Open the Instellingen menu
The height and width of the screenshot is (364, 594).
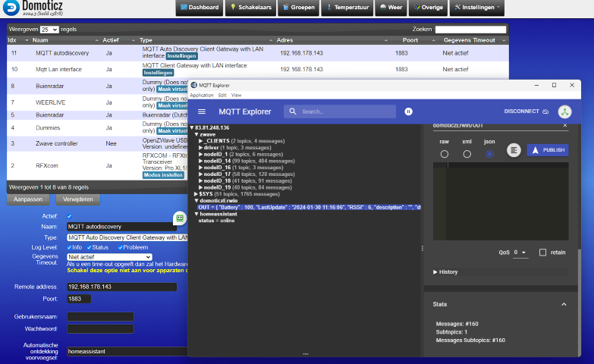(477, 8)
